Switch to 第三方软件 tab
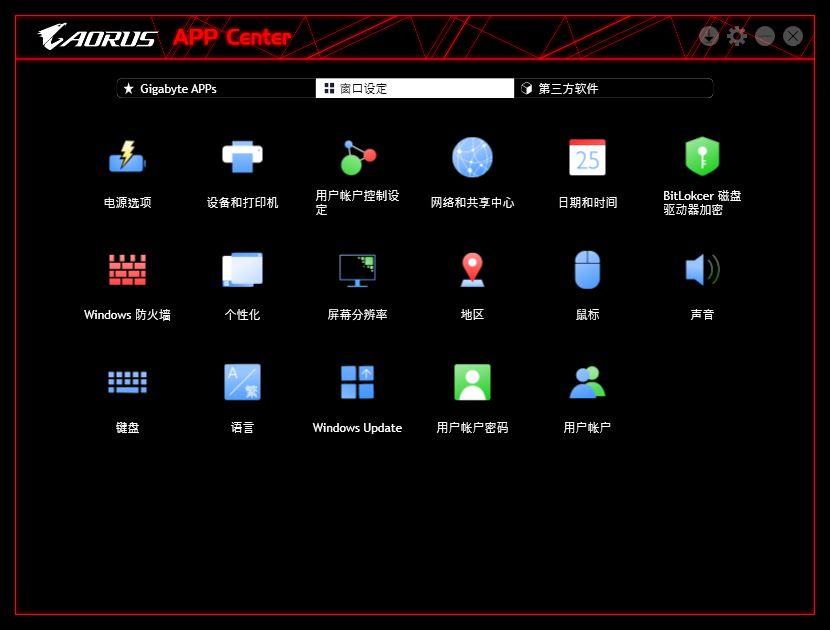830x630 pixels. 614,88
